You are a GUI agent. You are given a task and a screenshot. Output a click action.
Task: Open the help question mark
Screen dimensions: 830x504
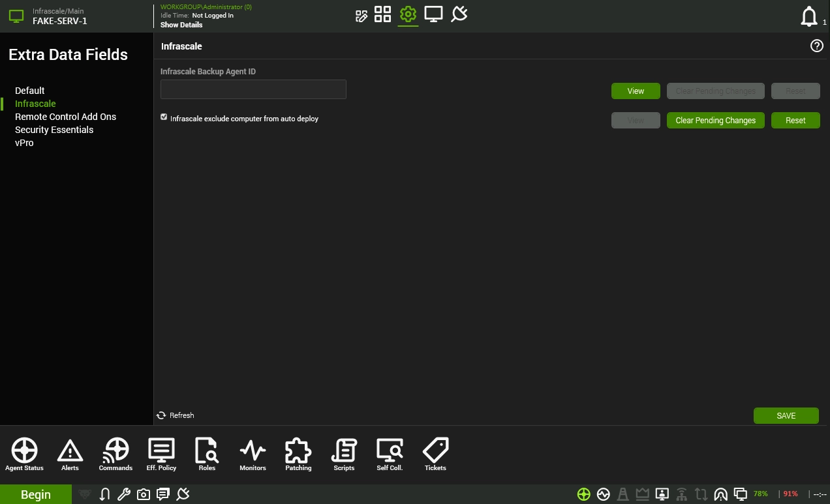point(816,46)
